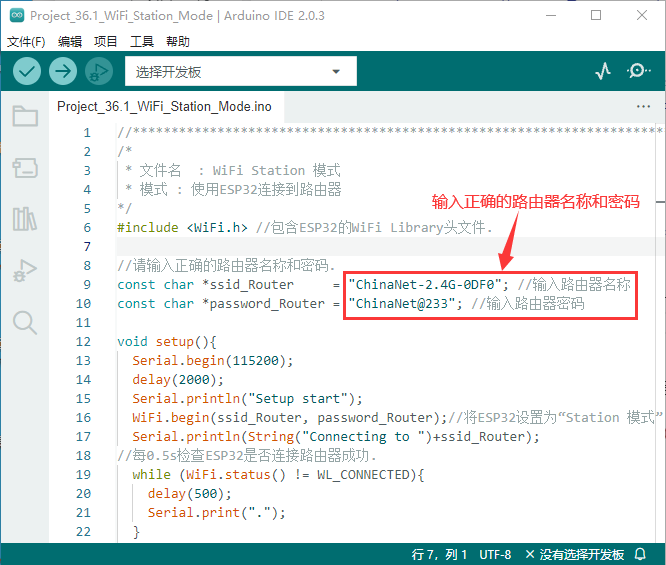Expand the 选择开发板 board selector dropdown
This screenshot has height=565, width=666.
point(240,72)
